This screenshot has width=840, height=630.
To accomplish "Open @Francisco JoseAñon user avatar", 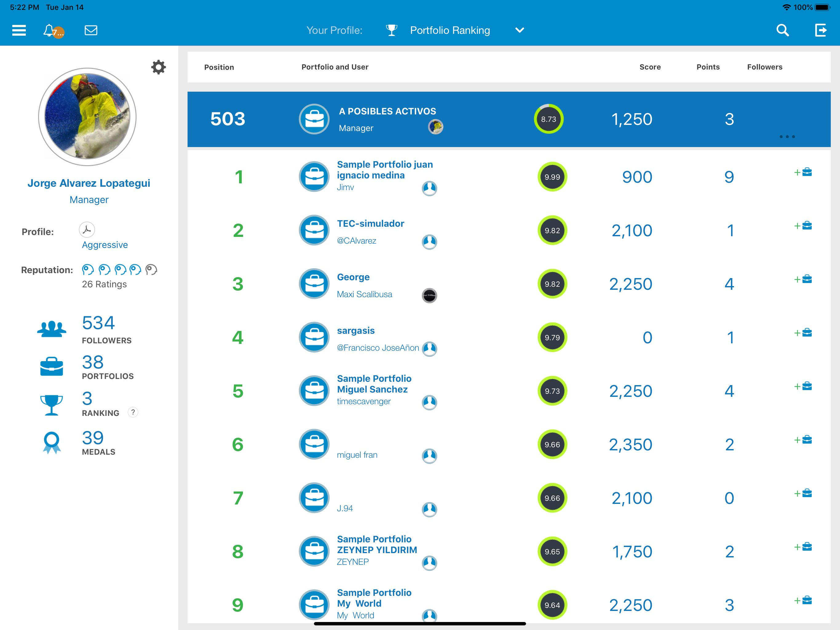I will pyautogui.click(x=430, y=349).
